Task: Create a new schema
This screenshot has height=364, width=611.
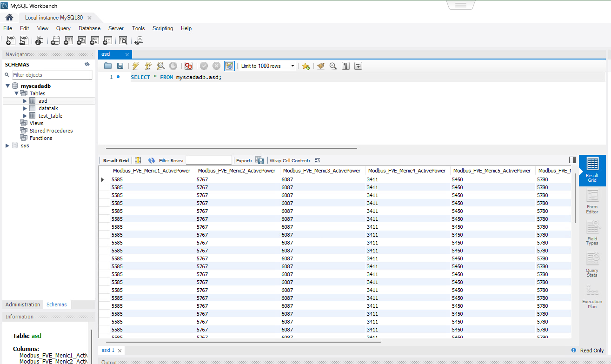Action: [55, 41]
